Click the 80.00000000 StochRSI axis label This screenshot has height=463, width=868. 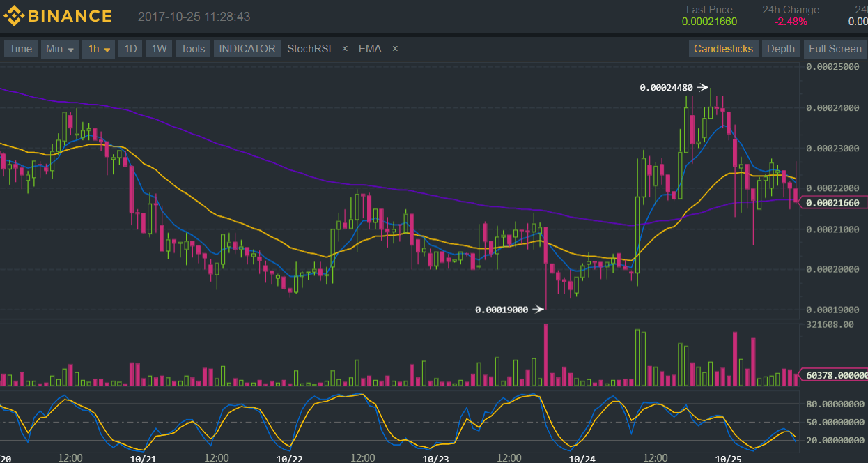pyautogui.click(x=836, y=404)
